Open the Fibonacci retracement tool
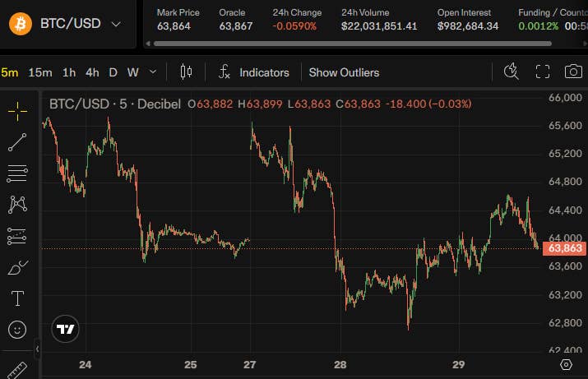 (17, 173)
